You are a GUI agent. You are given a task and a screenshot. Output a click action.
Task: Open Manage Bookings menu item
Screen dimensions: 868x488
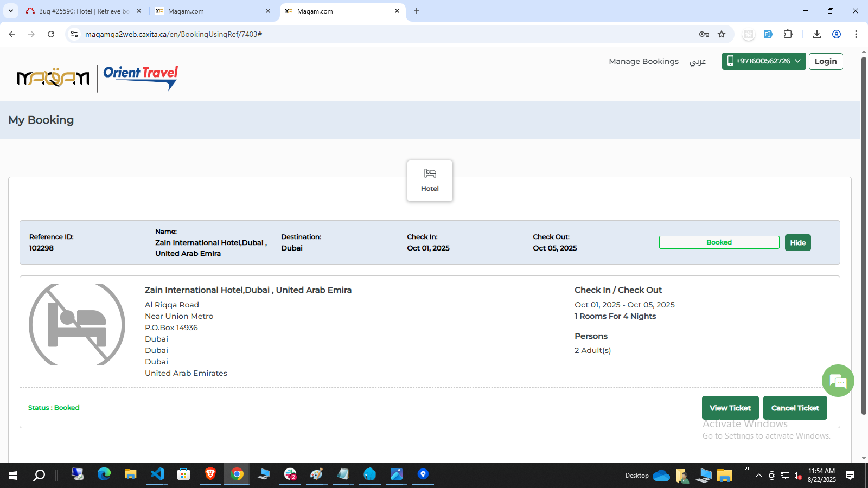(643, 62)
